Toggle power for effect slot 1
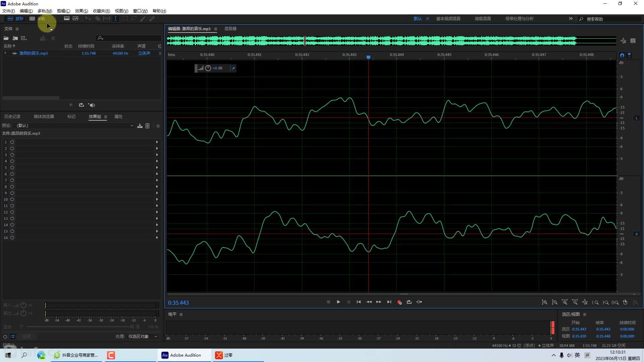The image size is (644, 362). (12, 142)
